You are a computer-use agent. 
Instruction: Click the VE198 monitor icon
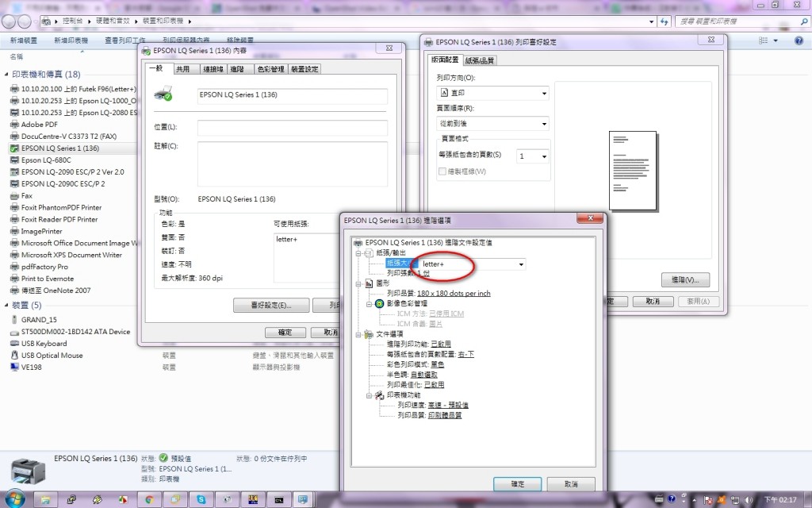[14, 367]
